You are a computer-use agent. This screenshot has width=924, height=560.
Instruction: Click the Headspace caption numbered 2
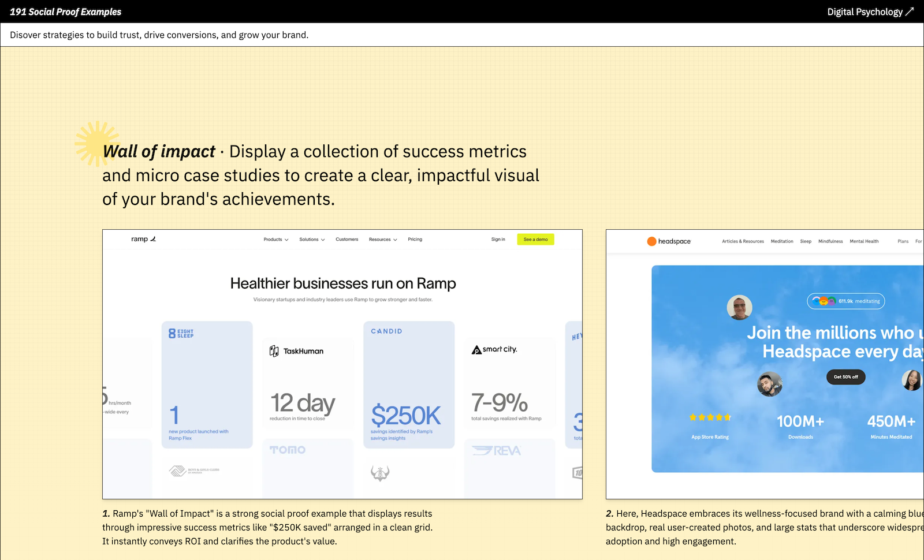[x=765, y=527]
